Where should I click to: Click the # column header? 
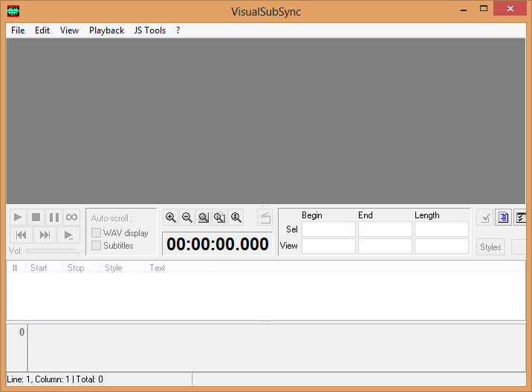pos(16,267)
